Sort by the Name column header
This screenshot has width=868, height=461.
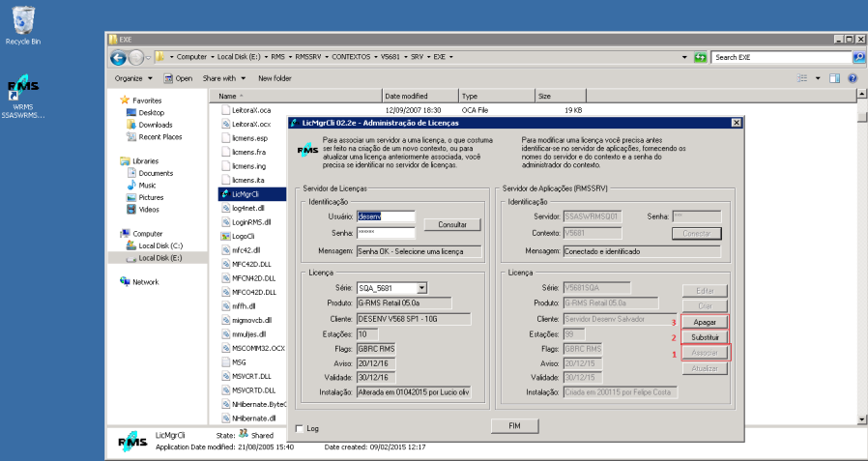[x=296, y=96]
